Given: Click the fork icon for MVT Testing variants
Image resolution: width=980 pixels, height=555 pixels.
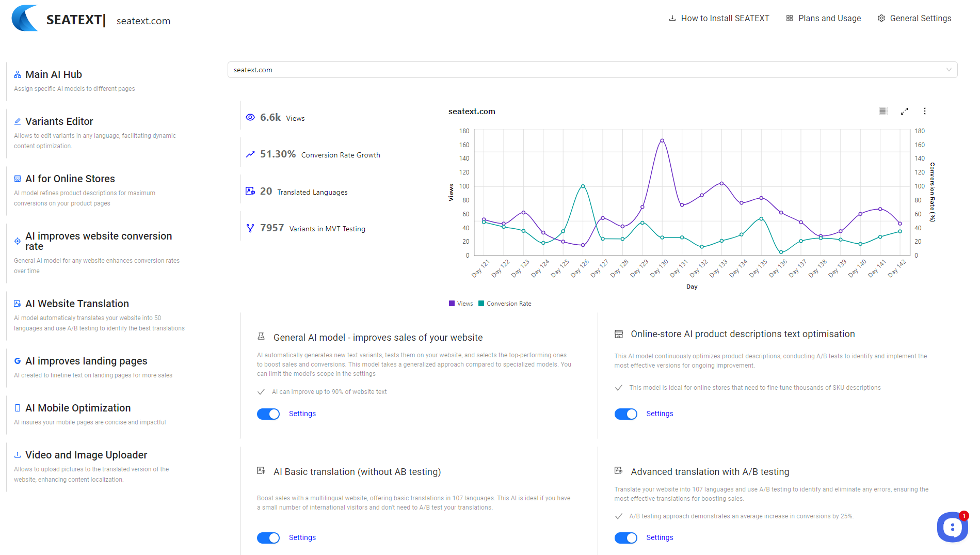Looking at the screenshot, I should click(250, 228).
